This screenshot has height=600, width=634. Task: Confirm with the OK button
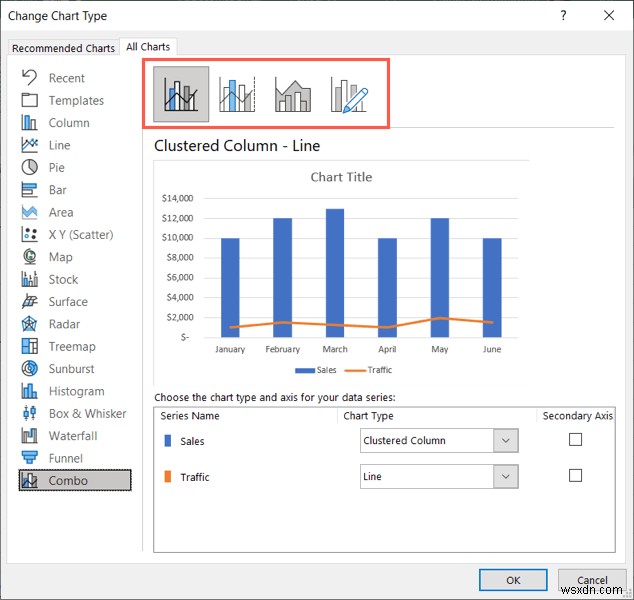point(513,580)
